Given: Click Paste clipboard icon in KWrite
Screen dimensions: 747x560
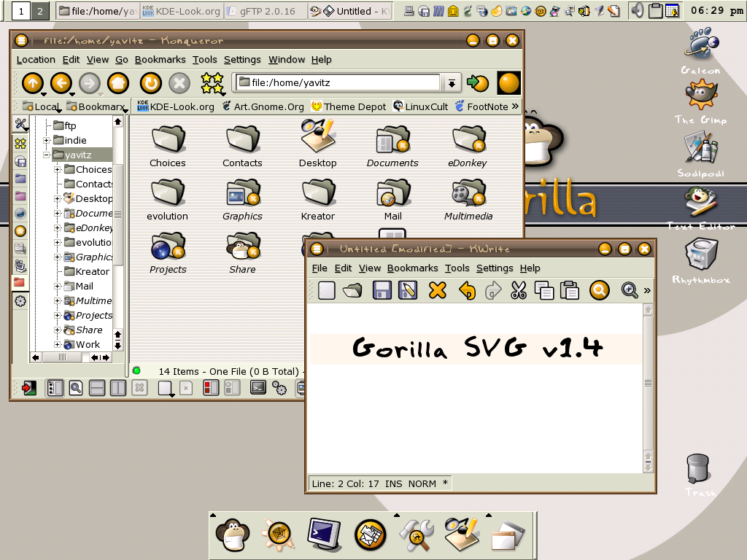Looking at the screenshot, I should [569, 290].
